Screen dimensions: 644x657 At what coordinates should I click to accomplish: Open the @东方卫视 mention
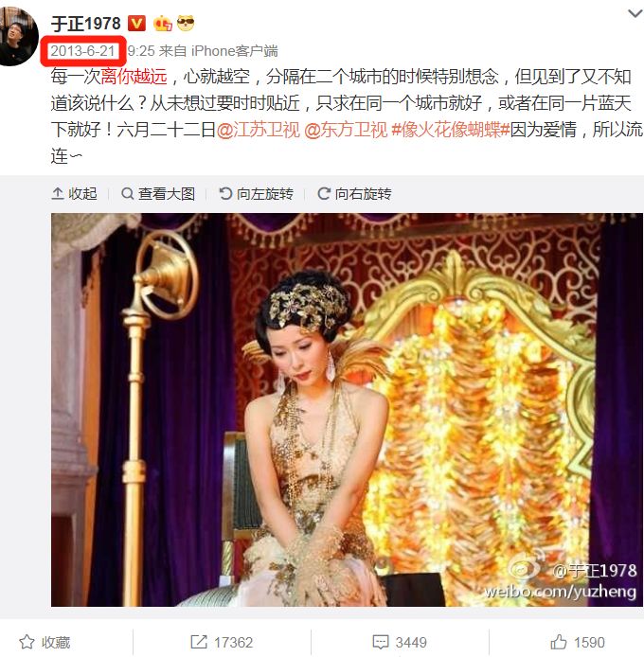pos(346,130)
